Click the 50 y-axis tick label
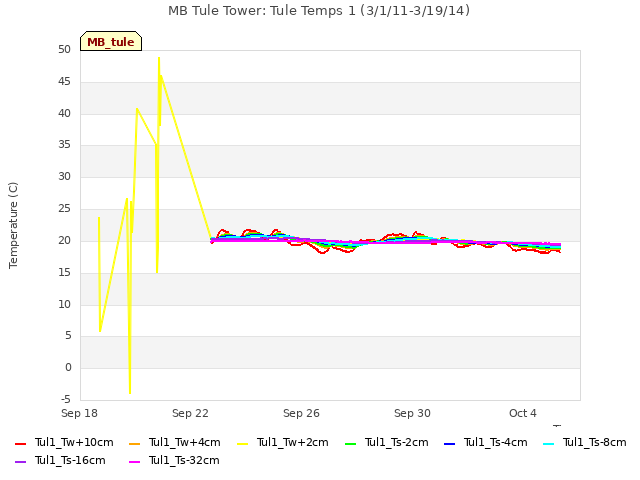 [x=64, y=49]
